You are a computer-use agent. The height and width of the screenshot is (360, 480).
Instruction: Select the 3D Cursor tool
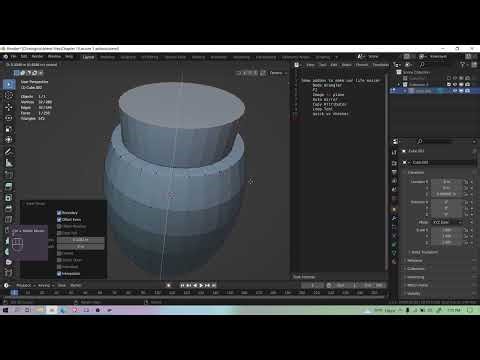click(9, 96)
